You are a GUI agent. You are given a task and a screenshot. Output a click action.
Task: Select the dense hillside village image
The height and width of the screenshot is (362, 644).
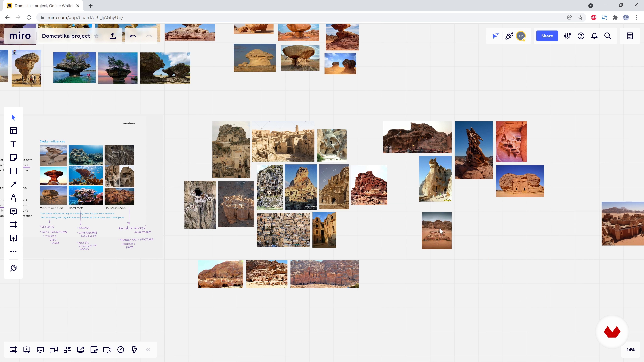click(x=283, y=230)
